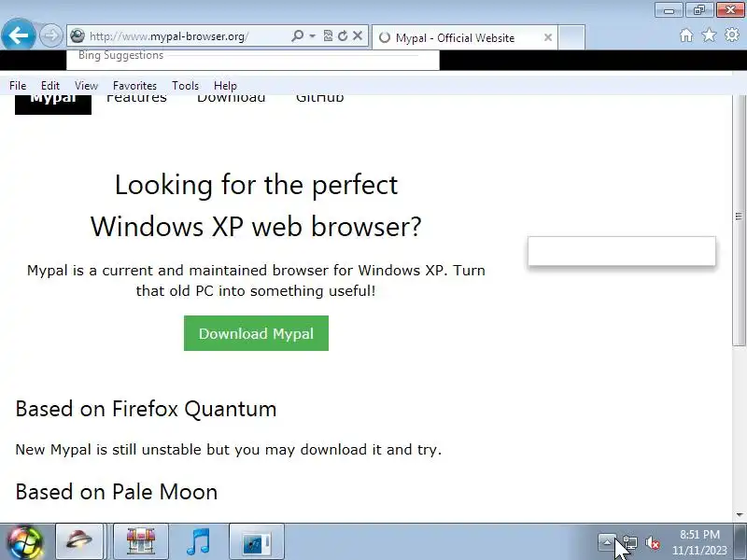Open the Windows Start orb
Viewport: 747px width, 560px height.
pyautogui.click(x=24, y=542)
